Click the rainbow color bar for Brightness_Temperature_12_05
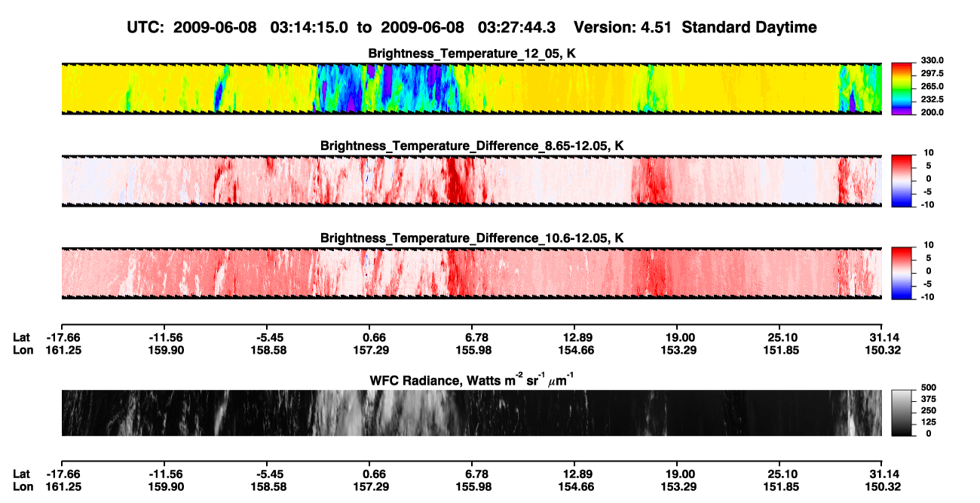 point(902,88)
